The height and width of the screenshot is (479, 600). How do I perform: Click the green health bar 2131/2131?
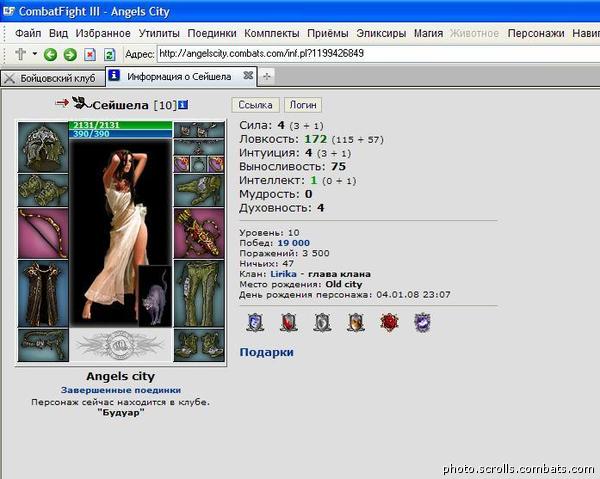point(121,125)
